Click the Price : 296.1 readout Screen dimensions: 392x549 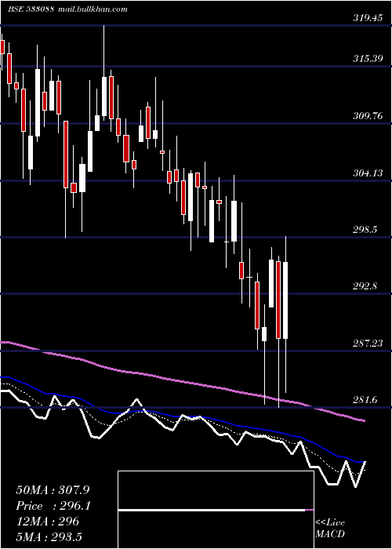(53, 506)
